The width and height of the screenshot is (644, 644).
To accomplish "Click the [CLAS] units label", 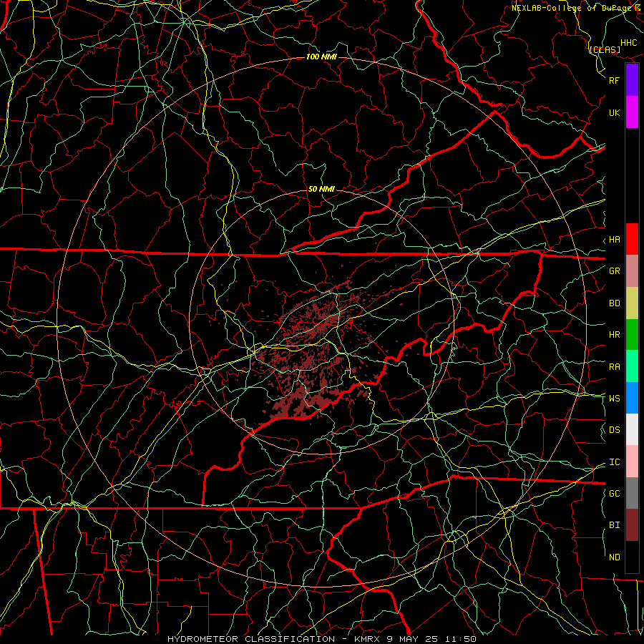I will point(605,49).
